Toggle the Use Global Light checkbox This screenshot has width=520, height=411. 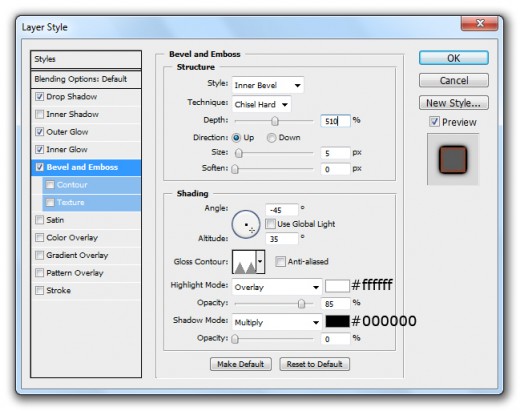tap(270, 224)
